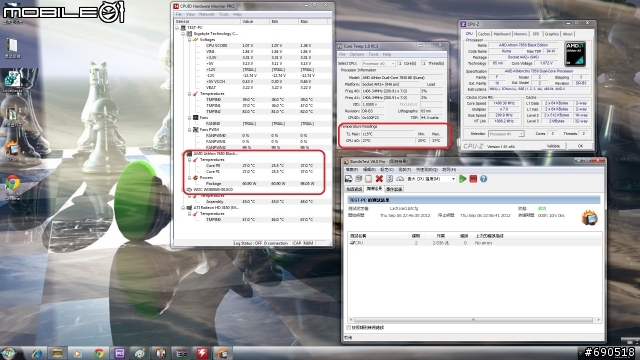
Task: Click the Min column header in HWMonitor
Action: (x=284, y=21)
